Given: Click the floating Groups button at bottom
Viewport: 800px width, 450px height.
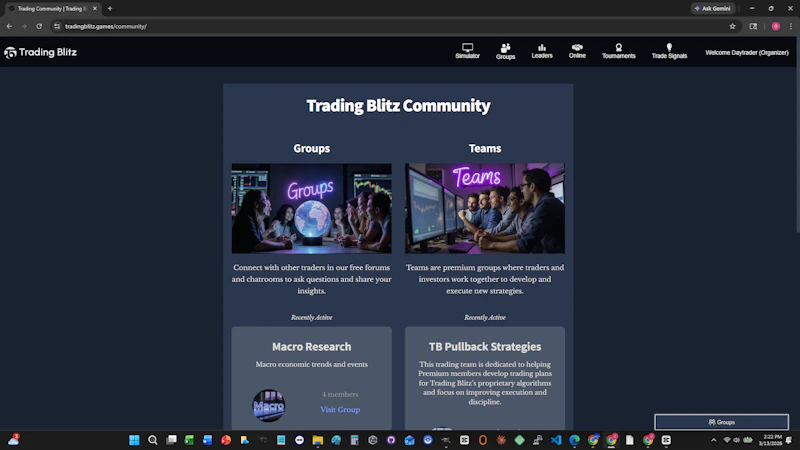Looking at the screenshot, I should pos(721,422).
